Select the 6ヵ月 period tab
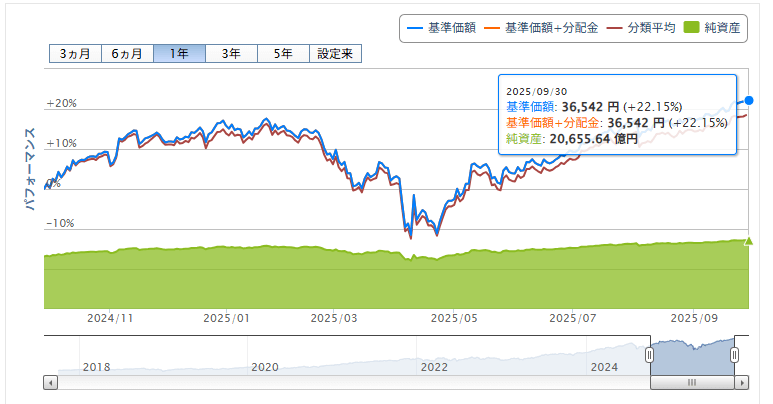773x404 pixels. point(127,54)
